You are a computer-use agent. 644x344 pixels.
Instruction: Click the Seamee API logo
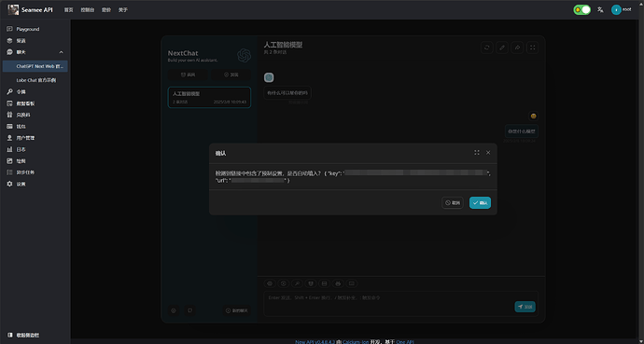[x=31, y=10]
